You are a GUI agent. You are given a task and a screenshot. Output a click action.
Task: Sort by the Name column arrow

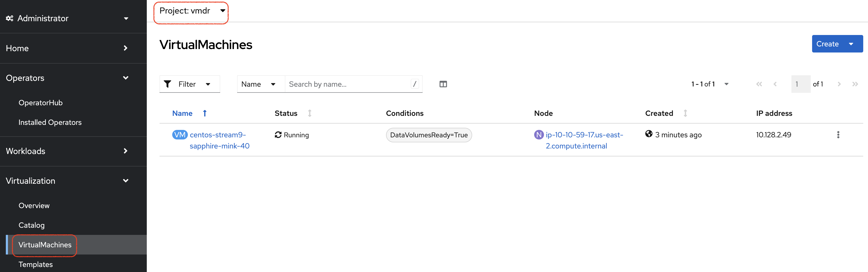205,113
